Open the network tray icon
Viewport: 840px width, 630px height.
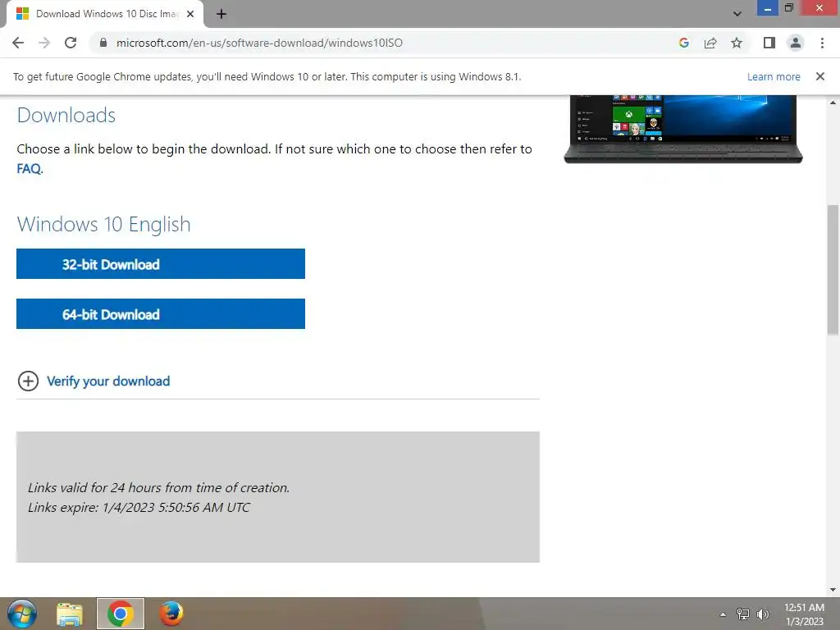742,614
